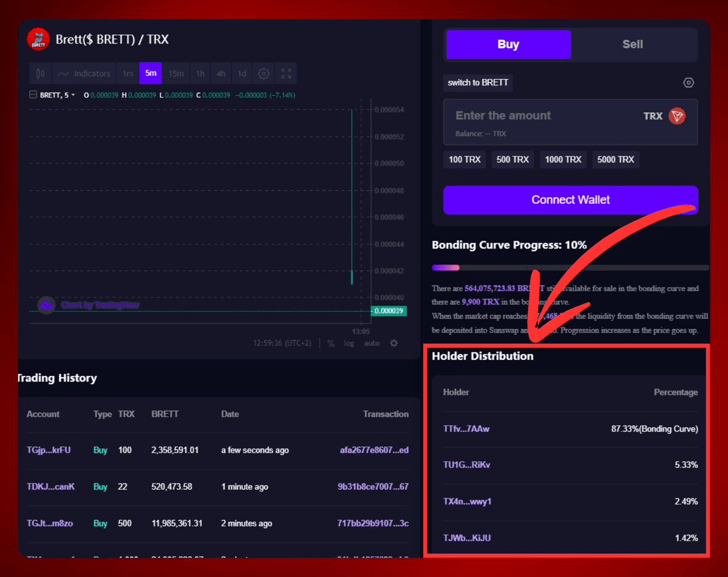Switch to the Sell tab

632,44
